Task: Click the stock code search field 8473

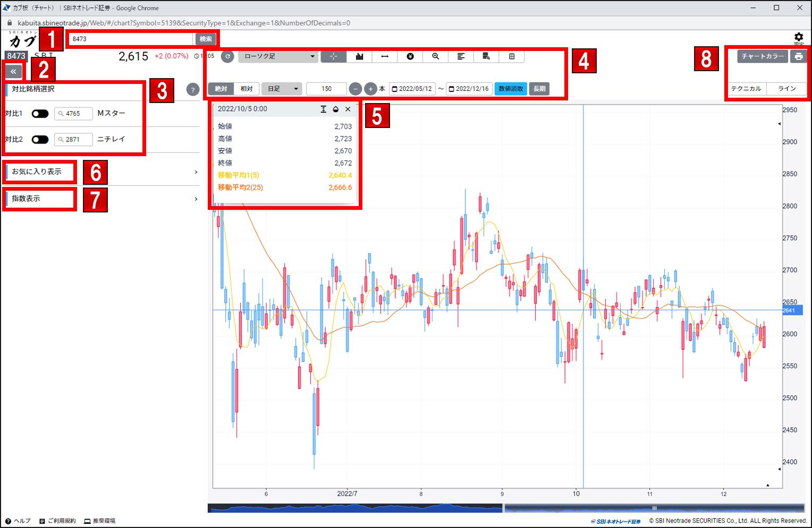Action: (x=131, y=39)
